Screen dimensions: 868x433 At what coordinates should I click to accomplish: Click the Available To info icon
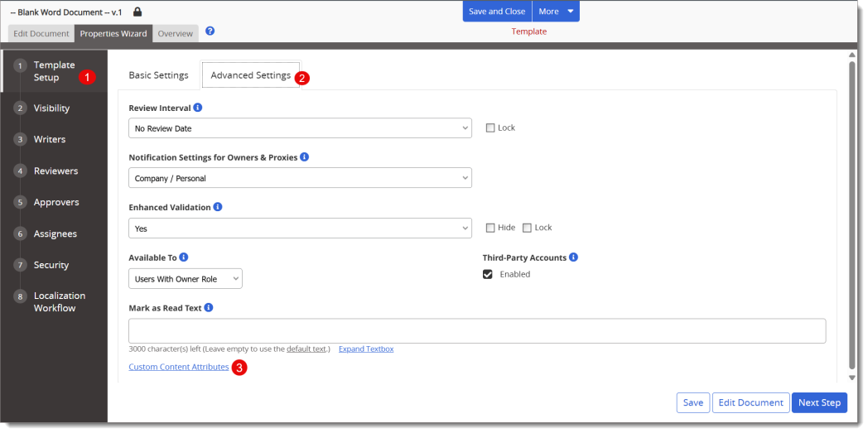(x=184, y=257)
